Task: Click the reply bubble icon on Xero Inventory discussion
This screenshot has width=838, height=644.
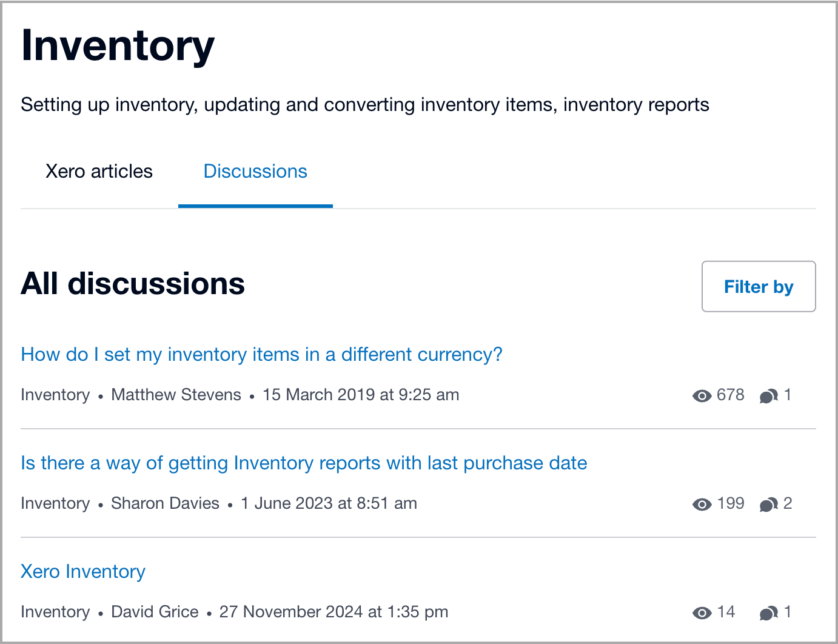Action: (x=769, y=612)
